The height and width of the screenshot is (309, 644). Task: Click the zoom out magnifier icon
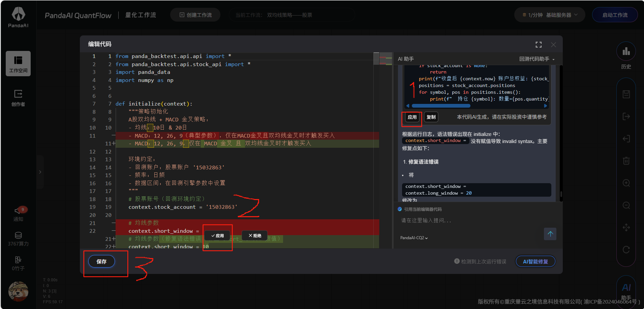[626, 205]
